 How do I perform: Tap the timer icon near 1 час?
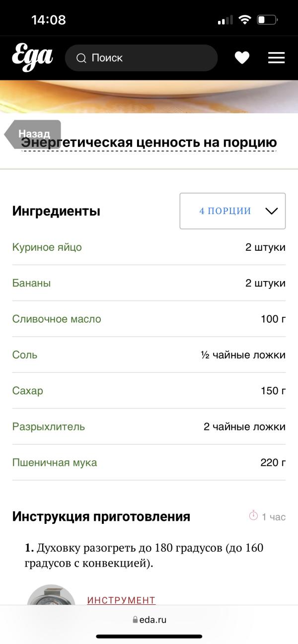253,516
